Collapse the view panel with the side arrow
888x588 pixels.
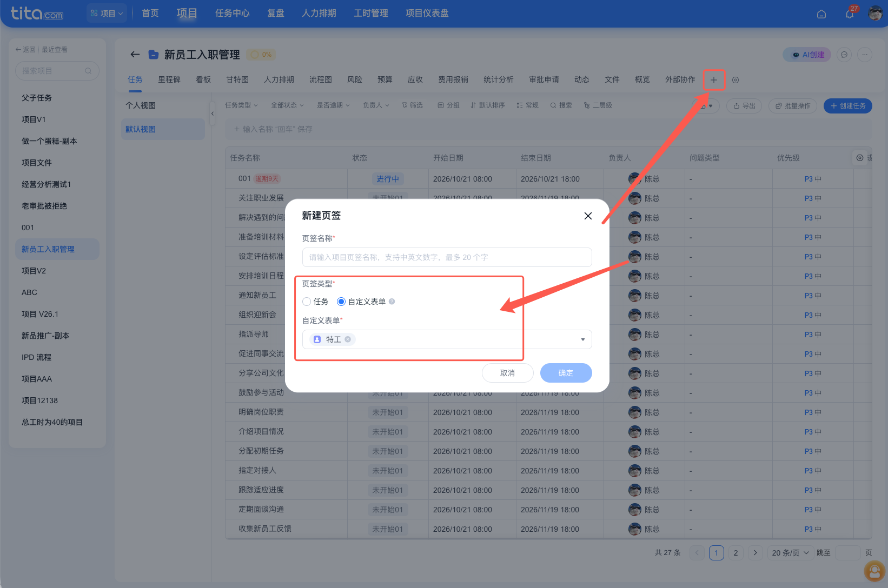[x=212, y=113]
